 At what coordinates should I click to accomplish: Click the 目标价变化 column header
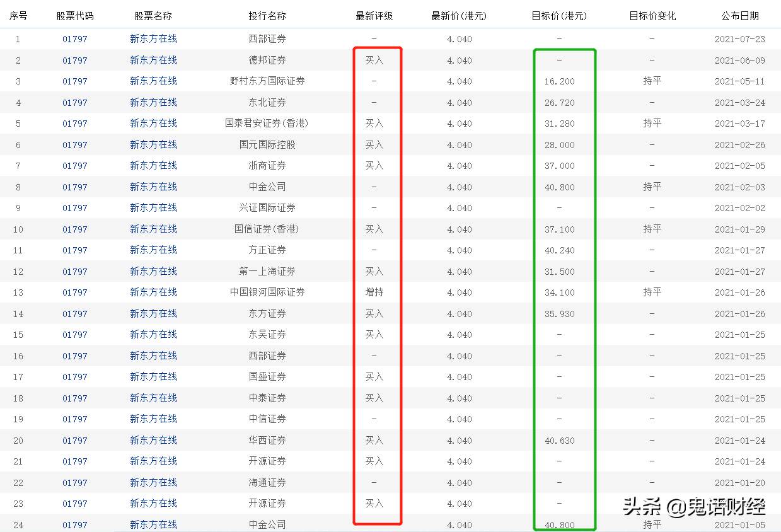click(x=652, y=16)
